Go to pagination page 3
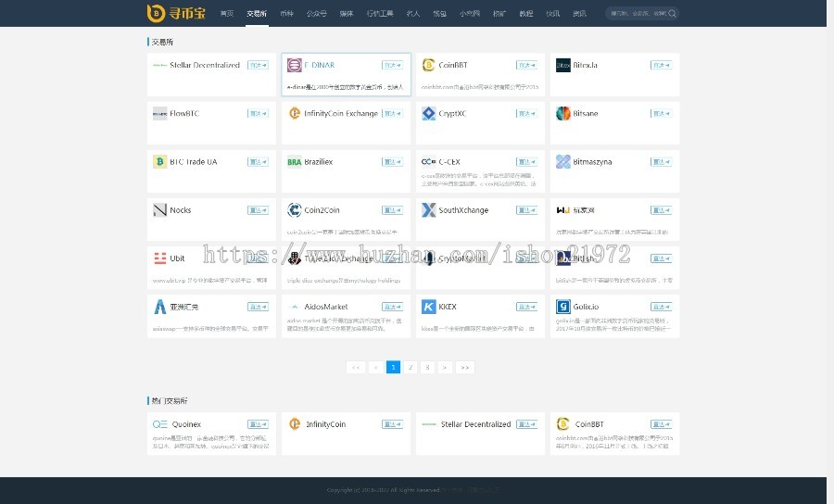This screenshot has width=834, height=504. [x=427, y=368]
